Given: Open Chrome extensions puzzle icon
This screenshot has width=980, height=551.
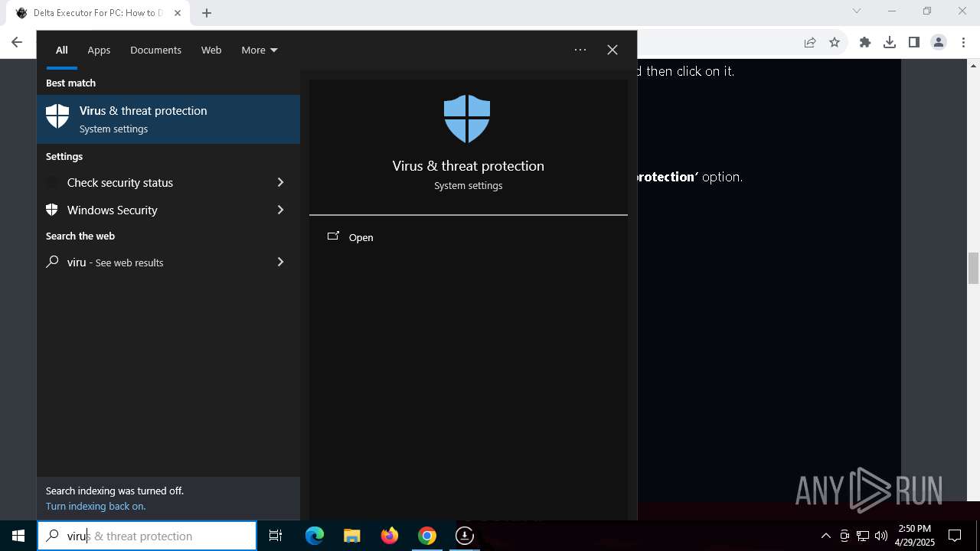Looking at the screenshot, I should coord(865,42).
